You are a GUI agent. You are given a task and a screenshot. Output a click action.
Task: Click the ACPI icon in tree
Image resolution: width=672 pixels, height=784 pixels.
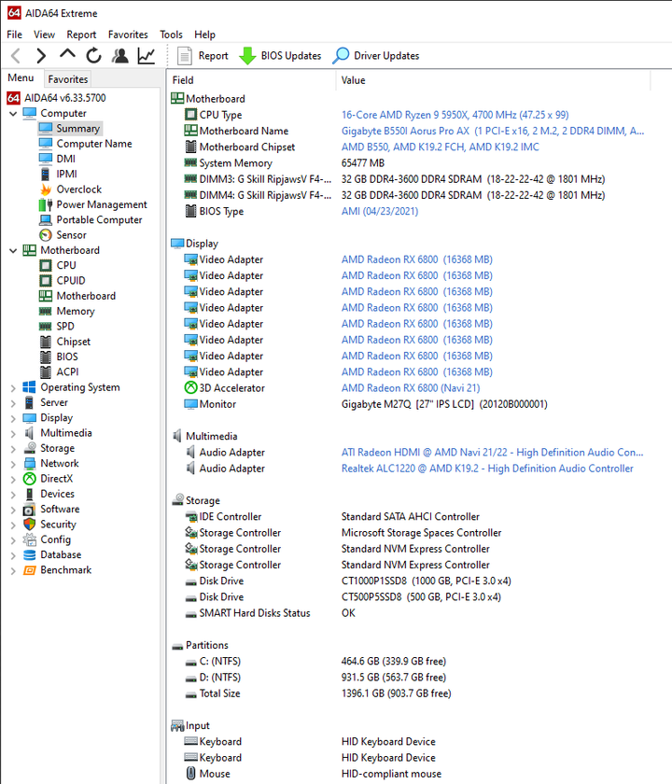point(46,372)
